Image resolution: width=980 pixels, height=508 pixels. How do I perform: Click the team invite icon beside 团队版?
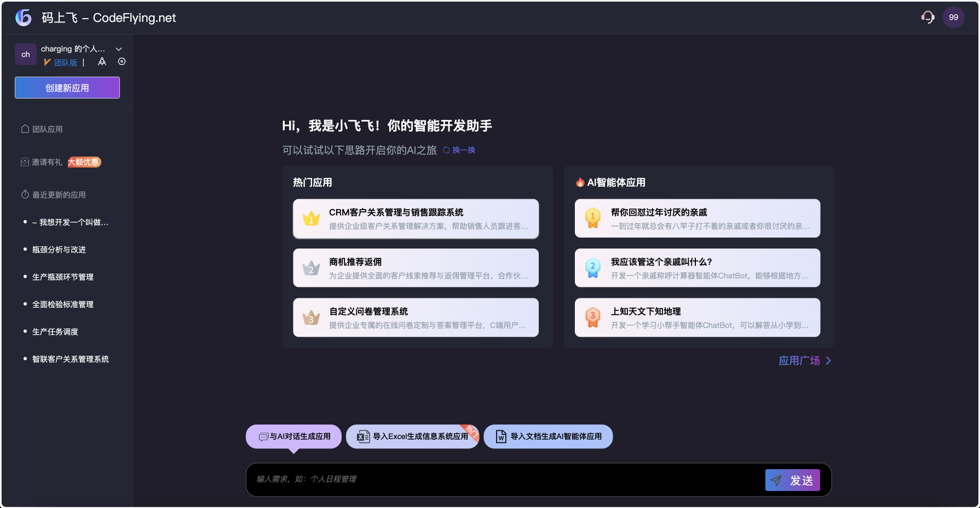point(102,62)
